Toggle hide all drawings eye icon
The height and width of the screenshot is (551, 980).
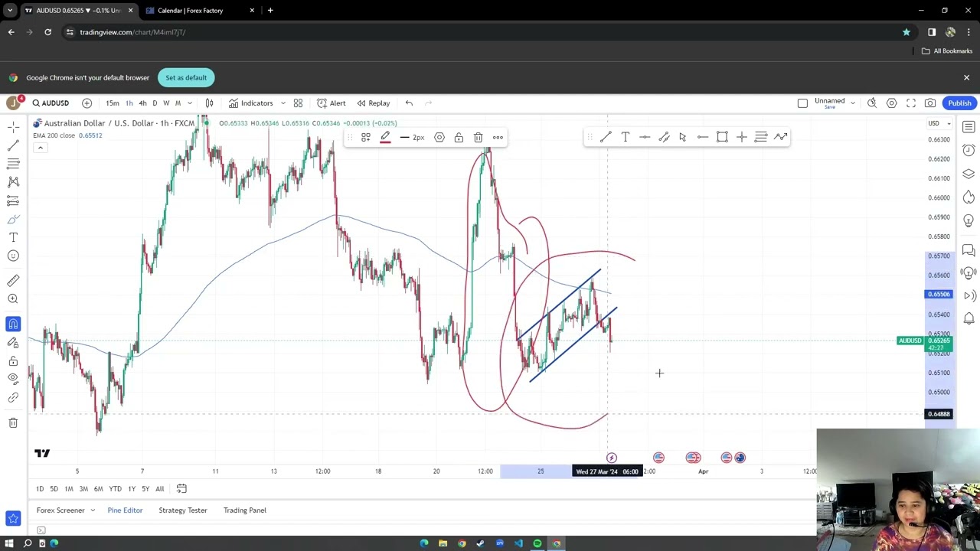(13, 379)
